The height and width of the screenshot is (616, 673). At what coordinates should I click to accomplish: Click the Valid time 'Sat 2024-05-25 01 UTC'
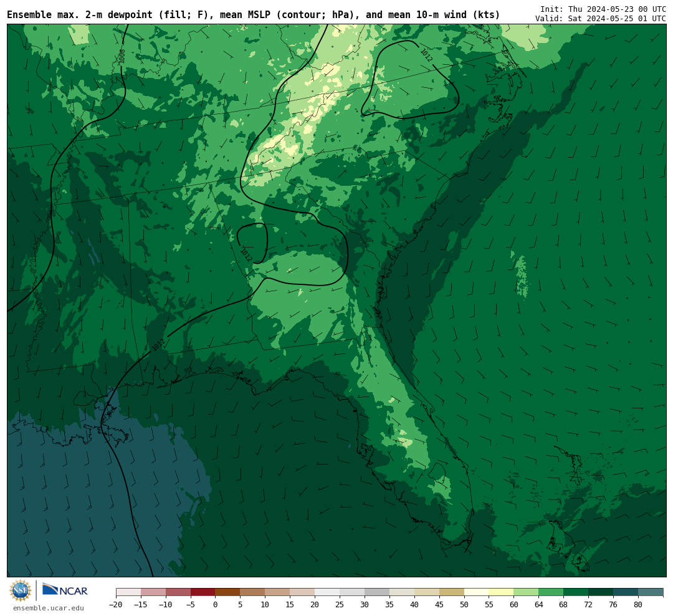click(x=617, y=19)
